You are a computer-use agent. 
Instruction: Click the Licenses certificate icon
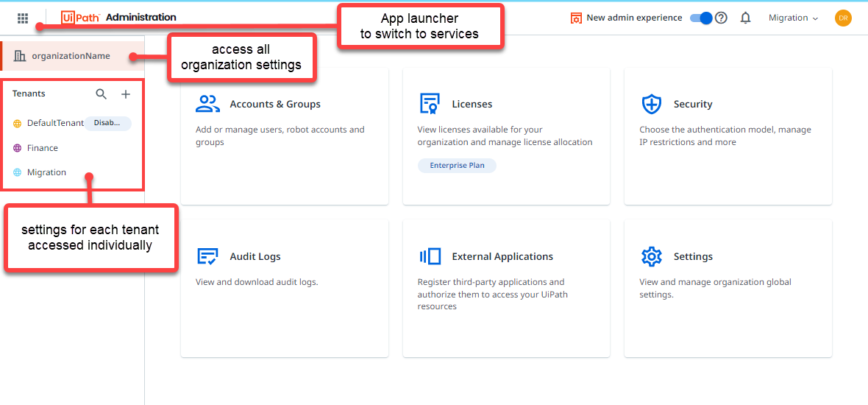click(430, 104)
